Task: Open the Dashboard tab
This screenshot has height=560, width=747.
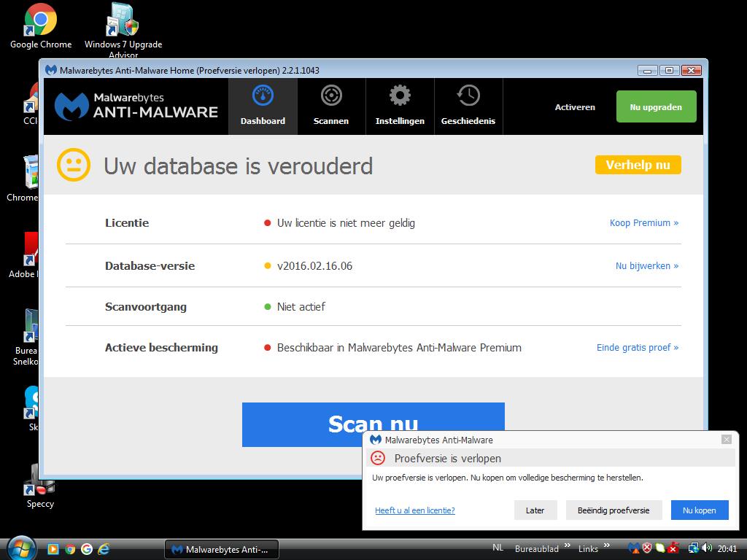Action: [x=263, y=106]
